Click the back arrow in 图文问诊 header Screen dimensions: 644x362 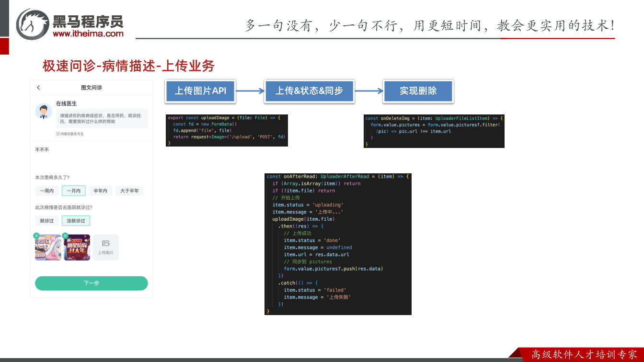click(x=38, y=88)
